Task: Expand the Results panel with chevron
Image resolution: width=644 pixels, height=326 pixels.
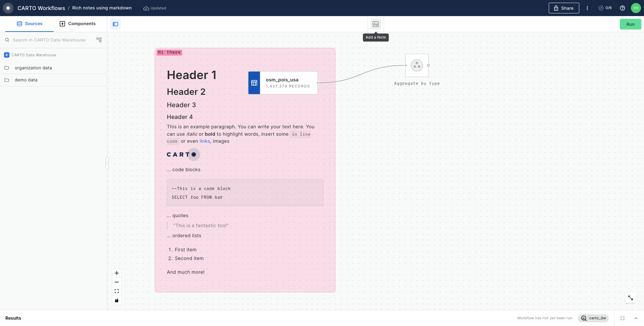Action: pyautogui.click(x=636, y=318)
